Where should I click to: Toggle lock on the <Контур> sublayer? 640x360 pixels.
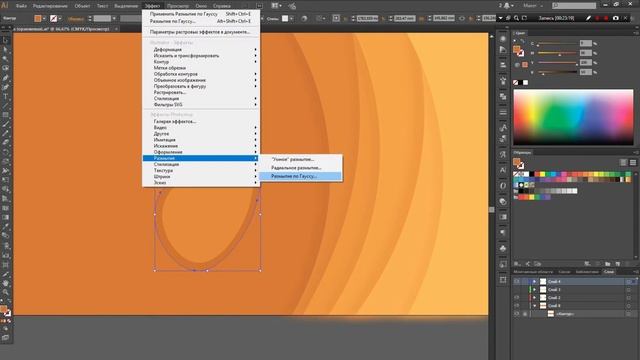coord(525,314)
